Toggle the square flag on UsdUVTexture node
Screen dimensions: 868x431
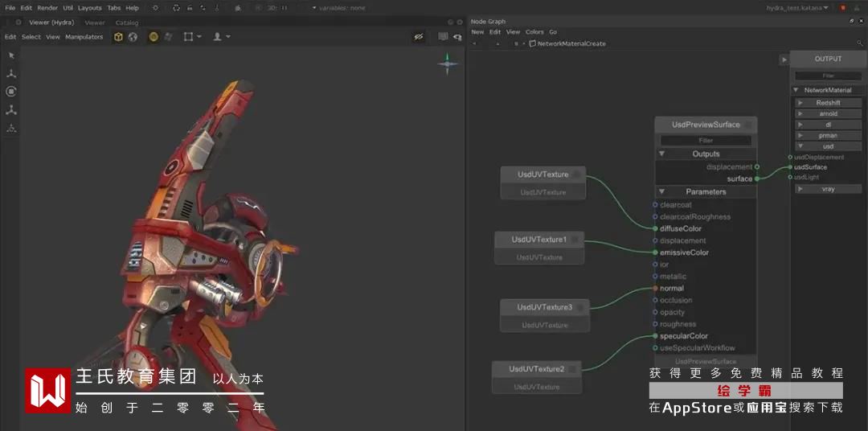[x=577, y=174]
